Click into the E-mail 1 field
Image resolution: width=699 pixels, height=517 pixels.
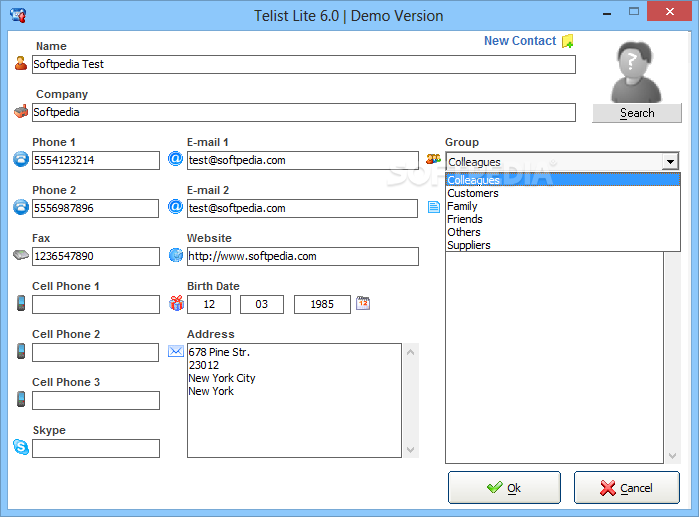(x=303, y=160)
